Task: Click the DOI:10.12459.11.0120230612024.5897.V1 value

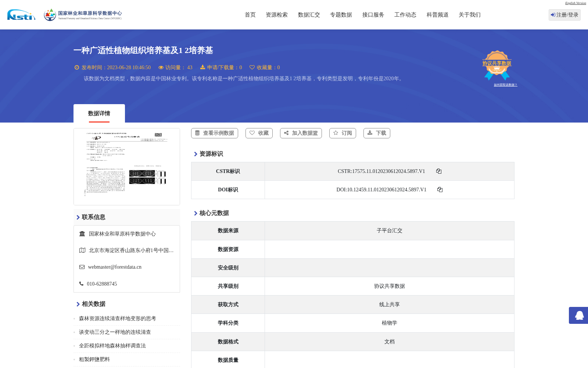Action: pyautogui.click(x=381, y=190)
